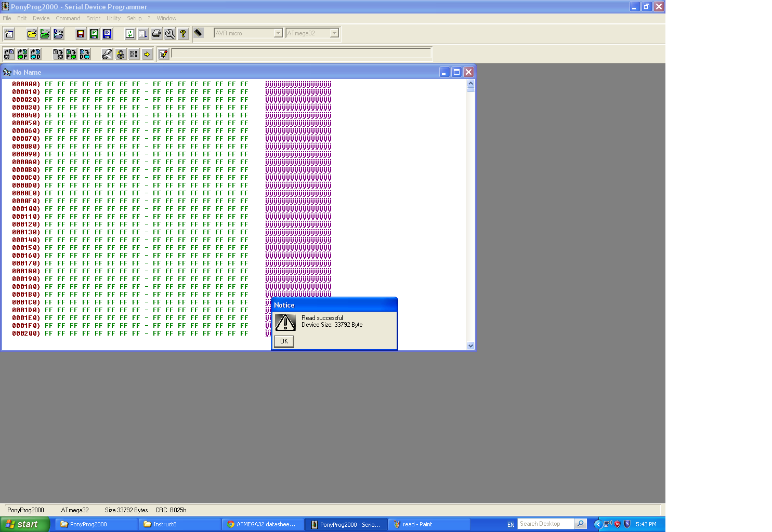Viewport: 772px width, 532px height.
Task: Click address row 000200)
Action: coord(26,334)
